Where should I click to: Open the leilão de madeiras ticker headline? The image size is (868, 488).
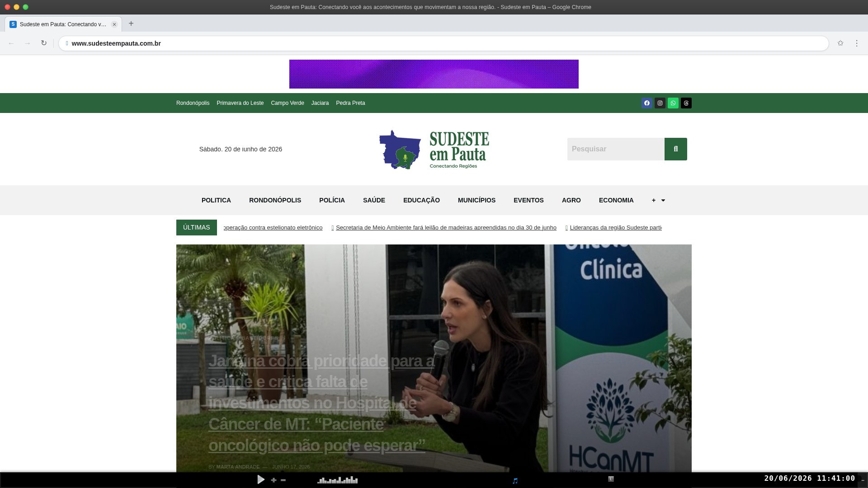pos(446,228)
